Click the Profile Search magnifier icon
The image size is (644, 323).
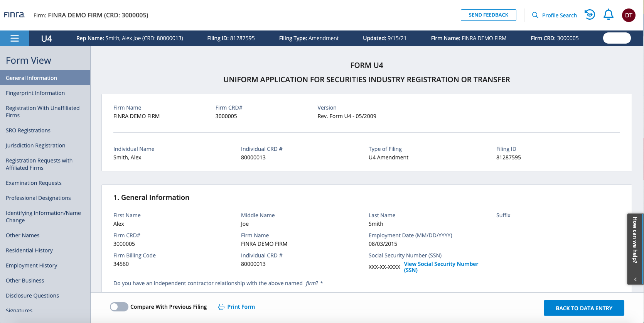coord(535,15)
